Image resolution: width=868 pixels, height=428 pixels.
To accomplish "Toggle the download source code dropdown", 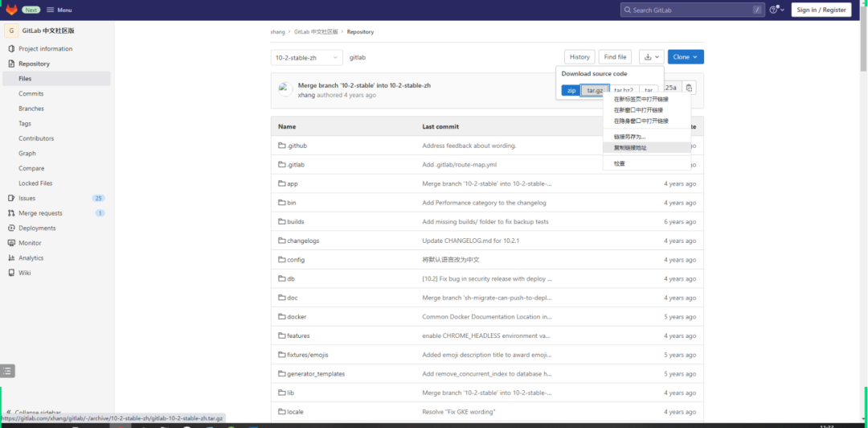I will (651, 57).
